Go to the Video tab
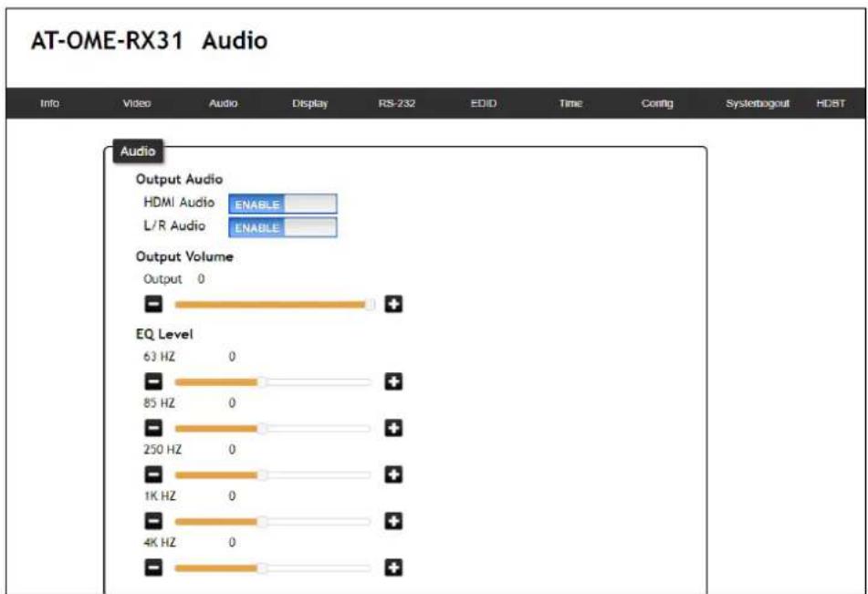 pos(137,103)
